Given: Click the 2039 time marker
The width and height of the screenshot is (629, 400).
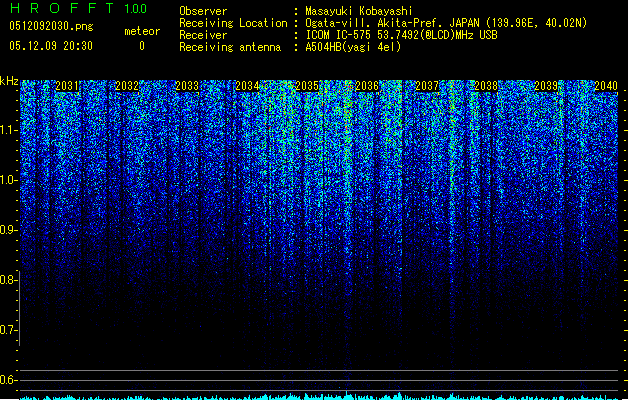Looking at the screenshot, I should tap(546, 86).
